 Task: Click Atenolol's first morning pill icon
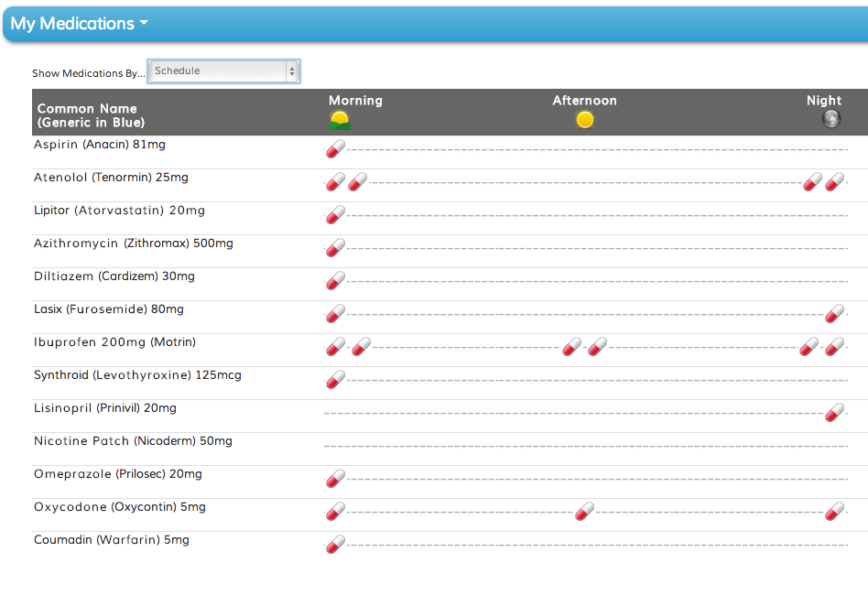pos(335,181)
